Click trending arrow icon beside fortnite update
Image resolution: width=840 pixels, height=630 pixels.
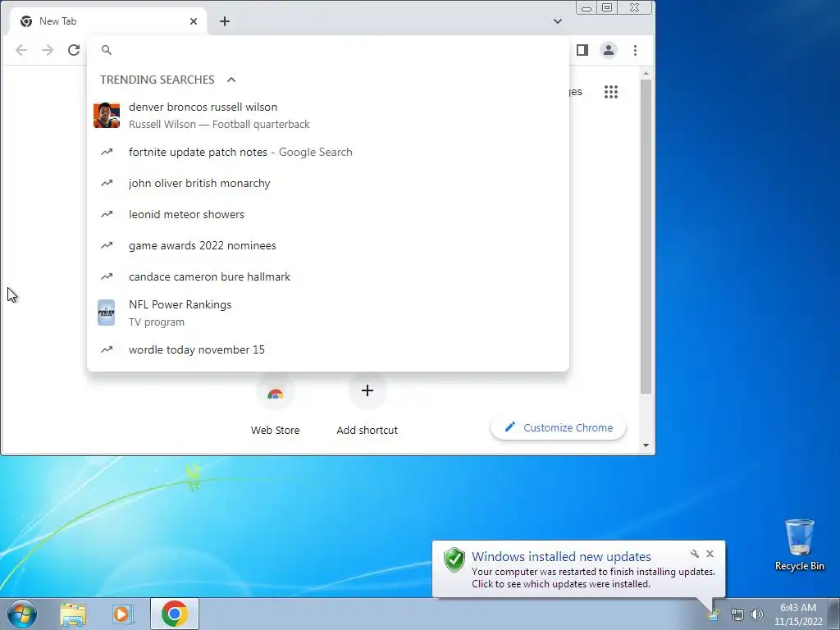107,152
